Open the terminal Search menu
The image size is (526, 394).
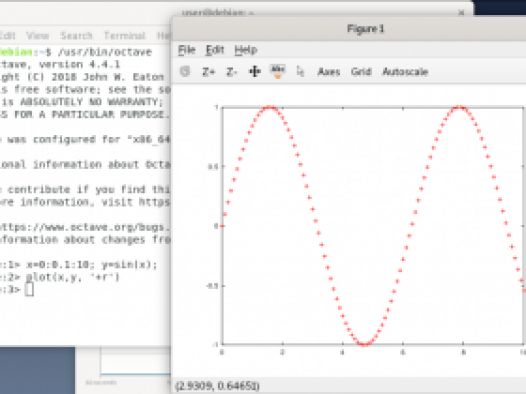pyautogui.click(x=76, y=36)
